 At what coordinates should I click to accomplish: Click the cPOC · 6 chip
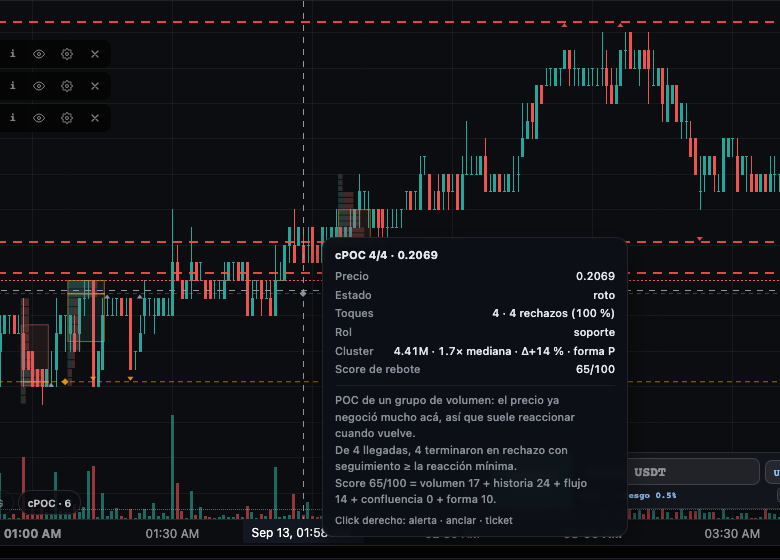(x=49, y=503)
